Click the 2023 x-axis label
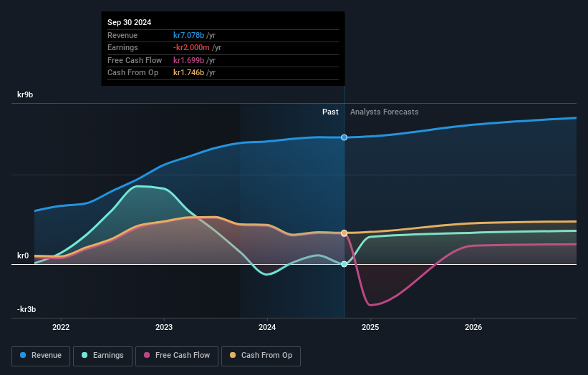 tap(164, 327)
